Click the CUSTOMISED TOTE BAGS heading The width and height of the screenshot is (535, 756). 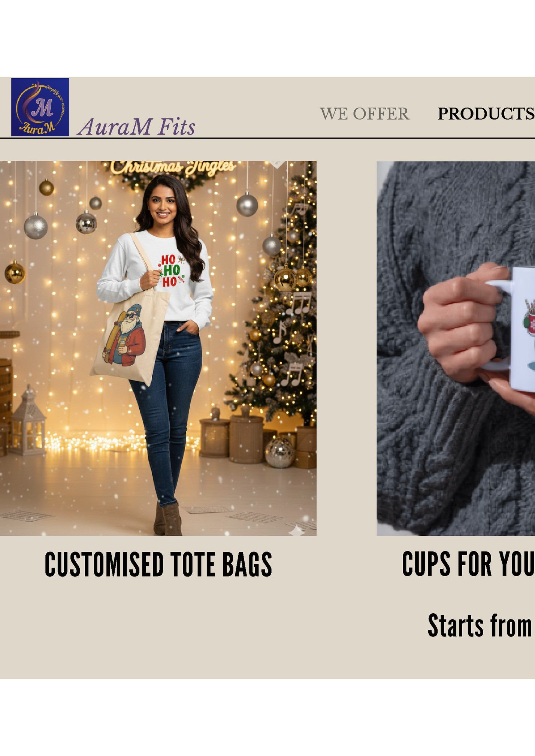[x=158, y=564]
